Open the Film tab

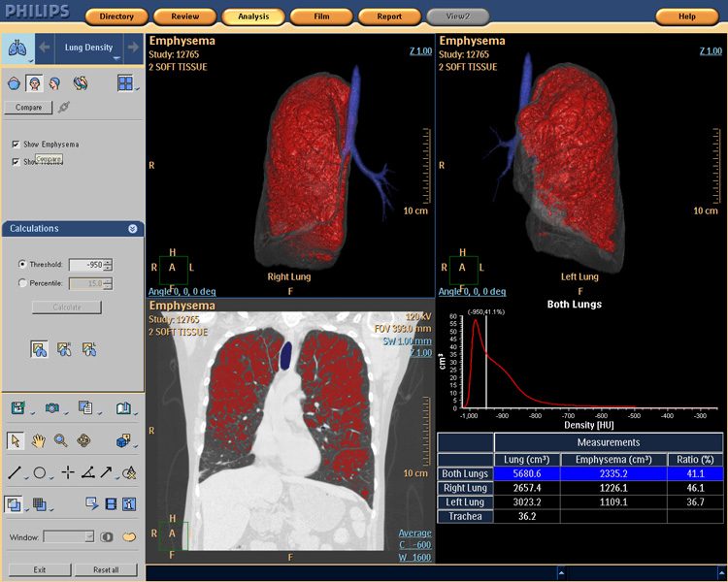point(321,16)
